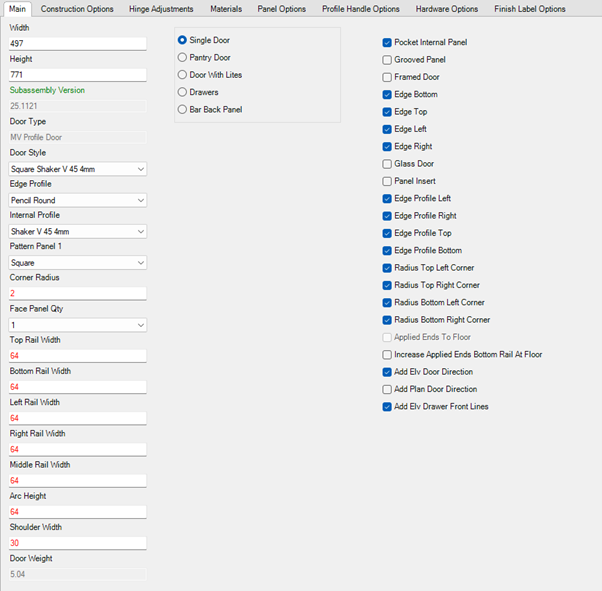This screenshot has width=602, height=591.
Task: Go to the Materials tab
Action: pos(226,9)
